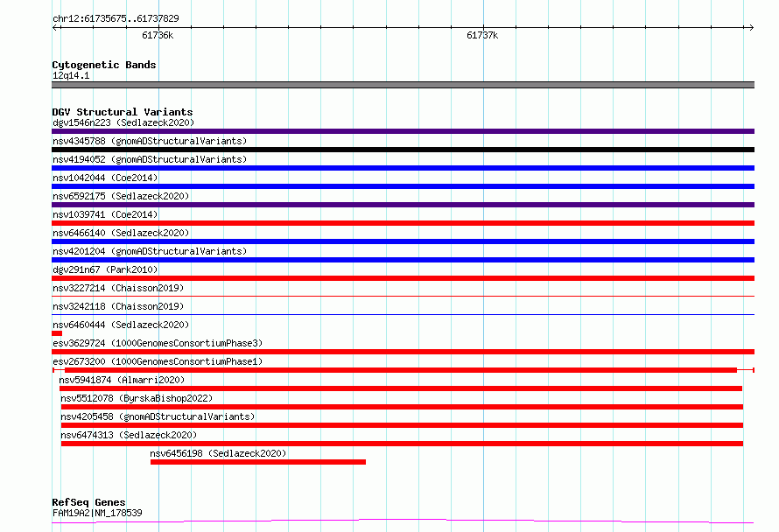The height and width of the screenshot is (532, 779).
Task: Click the red bar under nsv4205458
Action: (402, 425)
